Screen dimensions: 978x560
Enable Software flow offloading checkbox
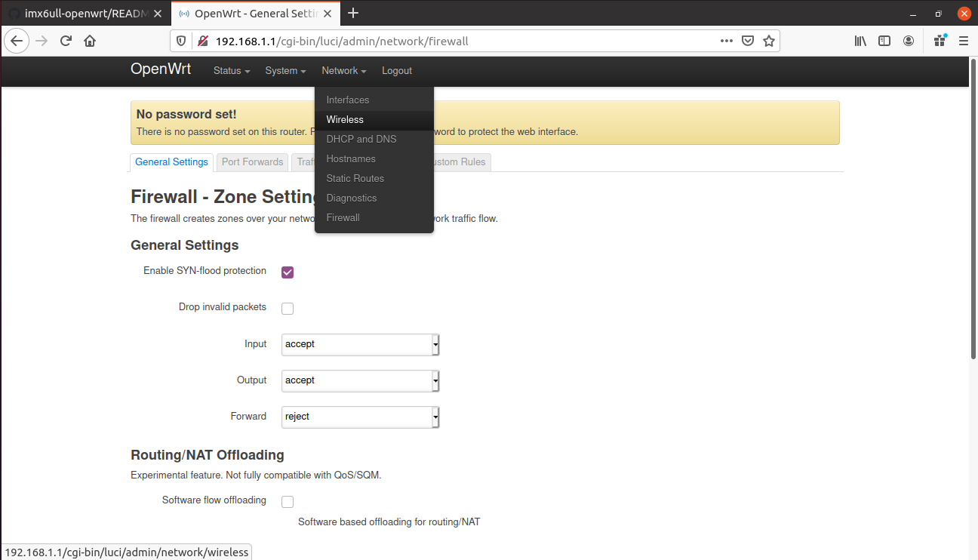click(288, 502)
